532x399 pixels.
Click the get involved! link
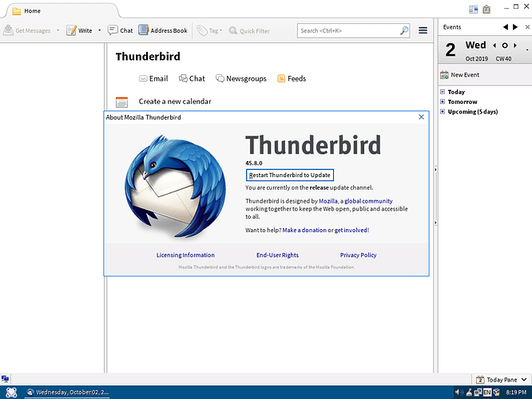pos(351,230)
